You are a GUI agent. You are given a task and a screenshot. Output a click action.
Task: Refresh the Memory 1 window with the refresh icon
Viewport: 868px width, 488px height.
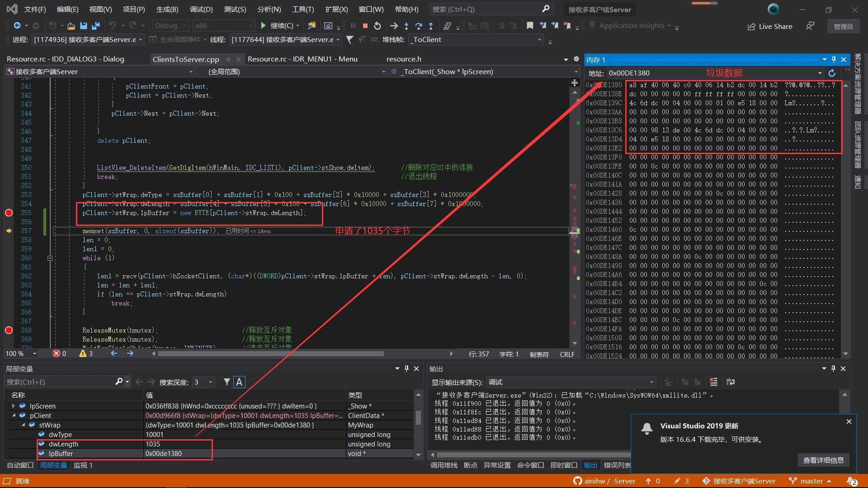click(832, 73)
